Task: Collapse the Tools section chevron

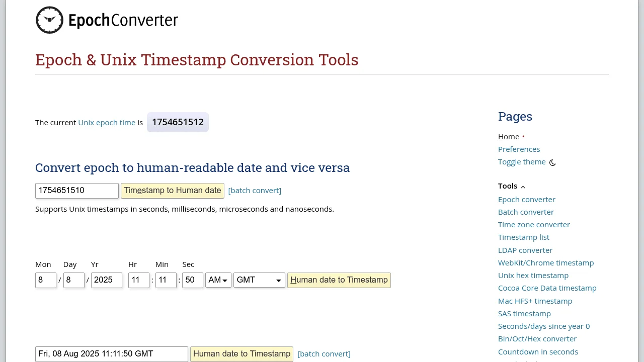Action: (x=523, y=187)
